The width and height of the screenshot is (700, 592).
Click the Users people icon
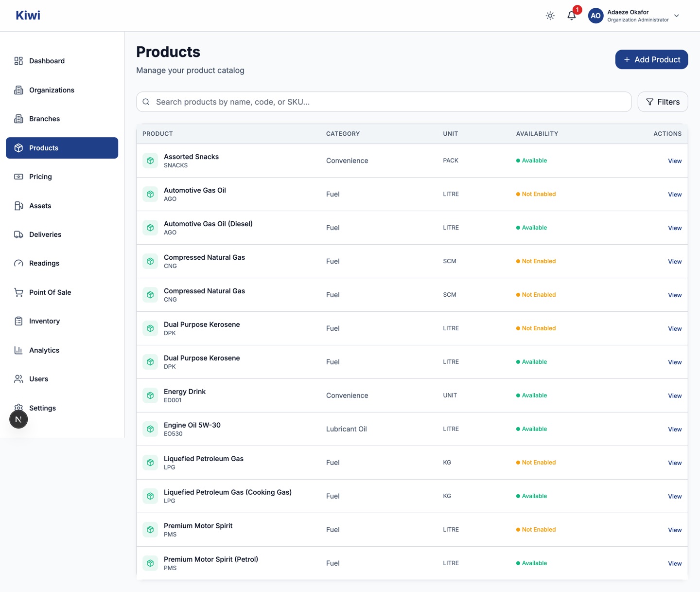click(x=18, y=379)
